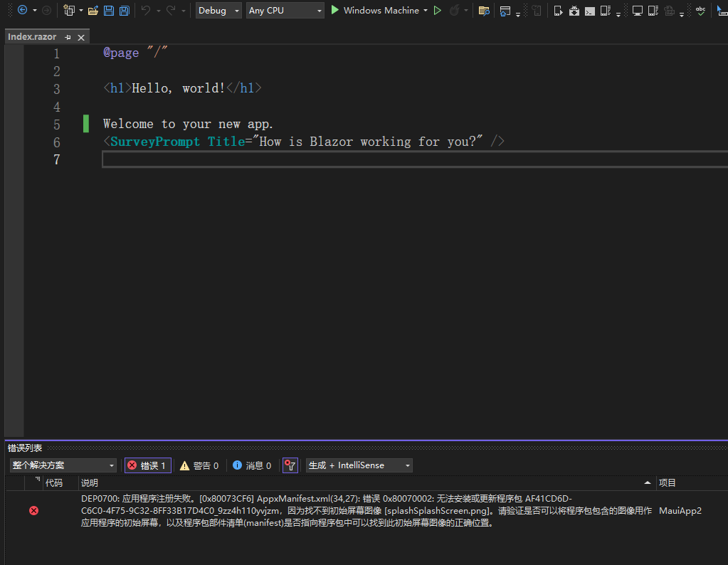Open the Android SDK Manager icon

point(574,10)
